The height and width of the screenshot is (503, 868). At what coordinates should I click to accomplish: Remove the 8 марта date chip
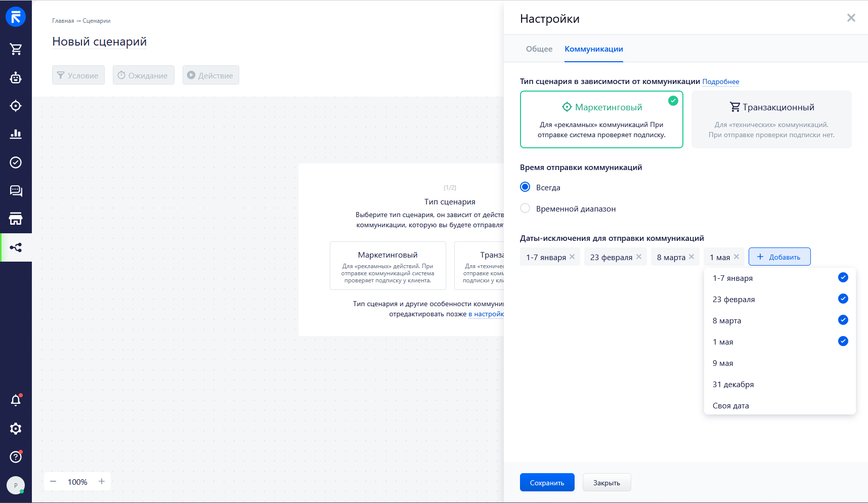click(691, 257)
